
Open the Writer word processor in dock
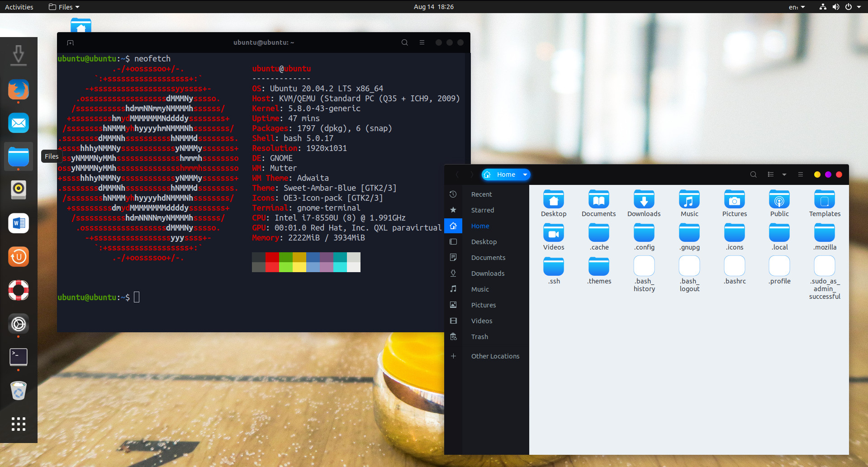pyautogui.click(x=19, y=223)
